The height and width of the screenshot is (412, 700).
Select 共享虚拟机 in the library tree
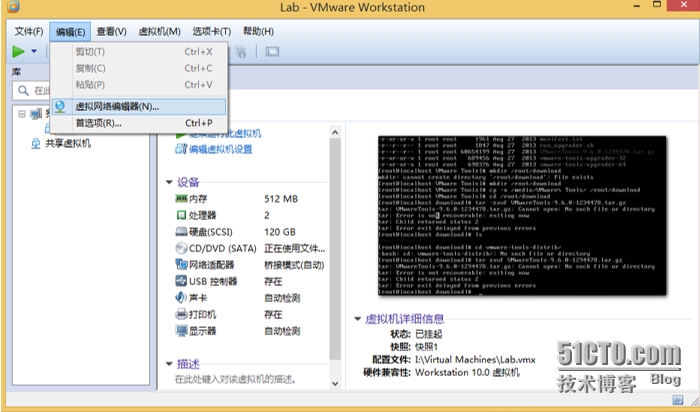click(68, 144)
